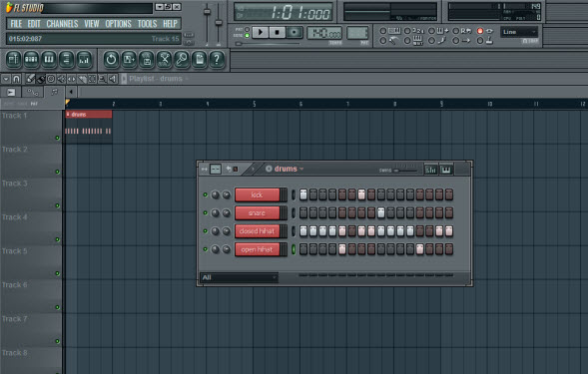Click the circular arrow undo history button
The width and height of the screenshot is (588, 374).
111,59
